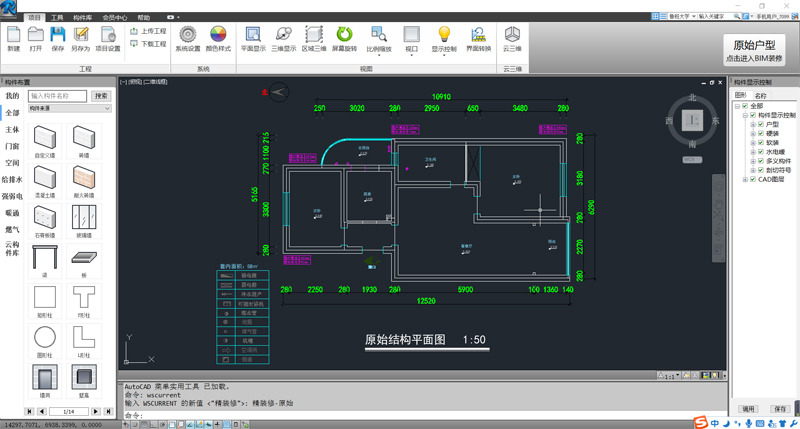Select the 砖墙 brick wall component
This screenshot has height=429, width=800.
[x=84, y=141]
